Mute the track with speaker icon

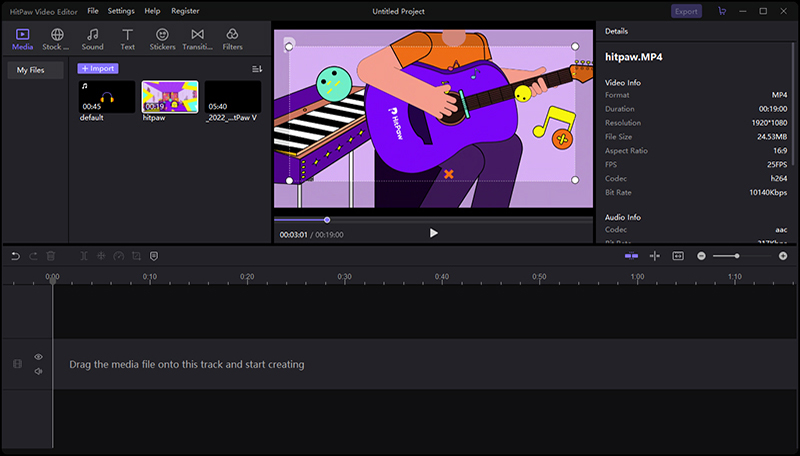(x=39, y=371)
